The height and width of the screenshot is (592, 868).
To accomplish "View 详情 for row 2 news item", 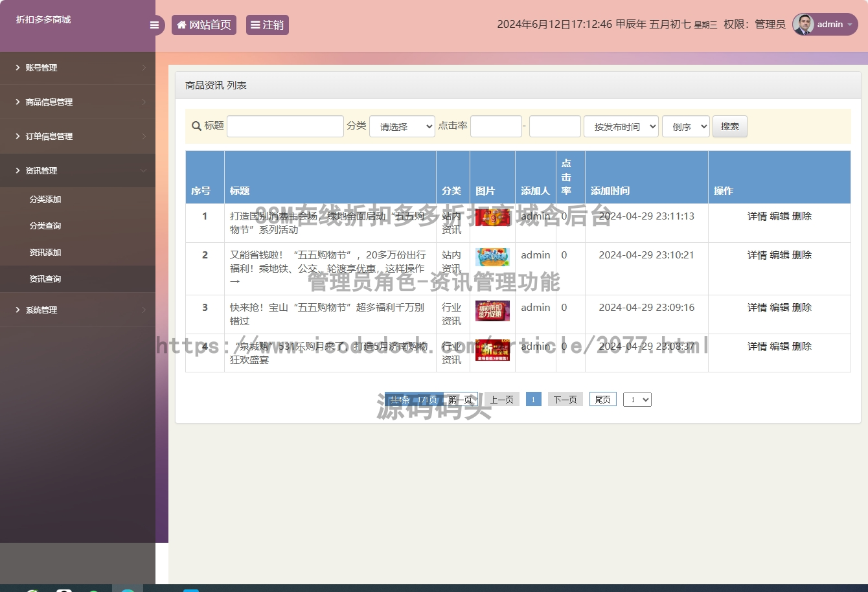I will tap(757, 255).
